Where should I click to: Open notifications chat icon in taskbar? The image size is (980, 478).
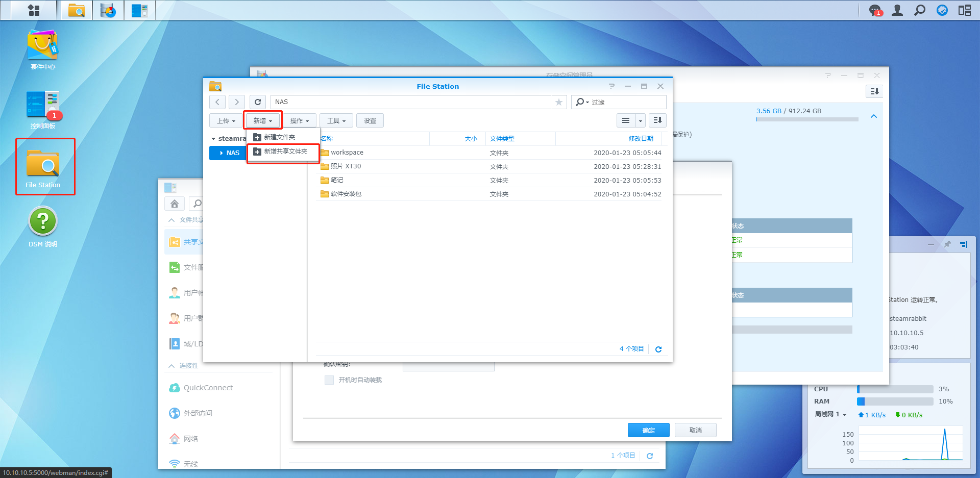tap(875, 10)
